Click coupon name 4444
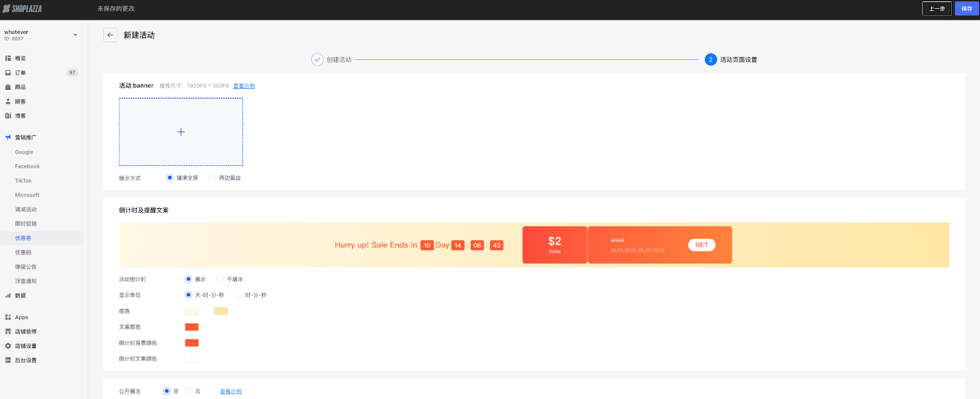This screenshot has height=399, width=980. 617,241
